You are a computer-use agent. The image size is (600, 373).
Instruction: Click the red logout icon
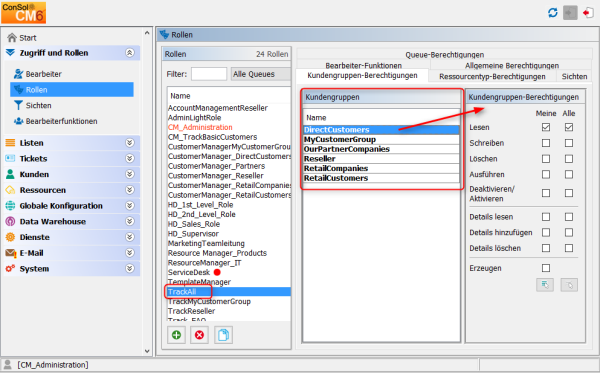click(x=588, y=13)
